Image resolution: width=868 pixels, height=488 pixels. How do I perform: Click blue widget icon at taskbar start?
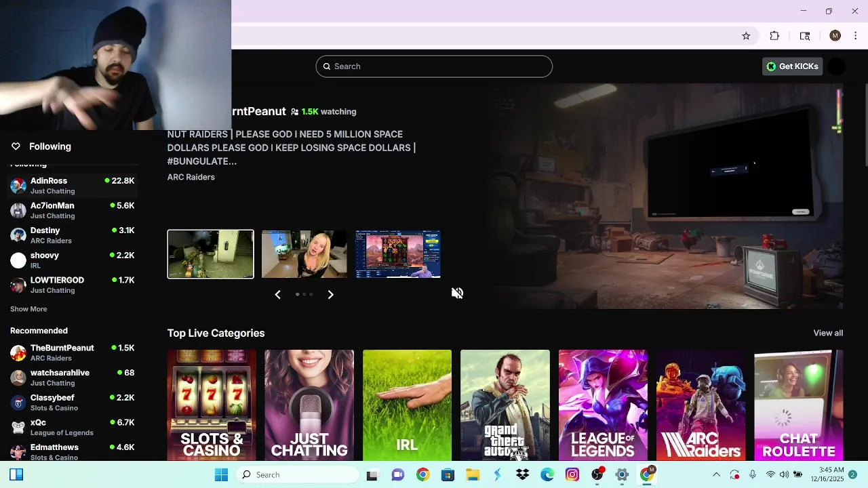point(16,474)
